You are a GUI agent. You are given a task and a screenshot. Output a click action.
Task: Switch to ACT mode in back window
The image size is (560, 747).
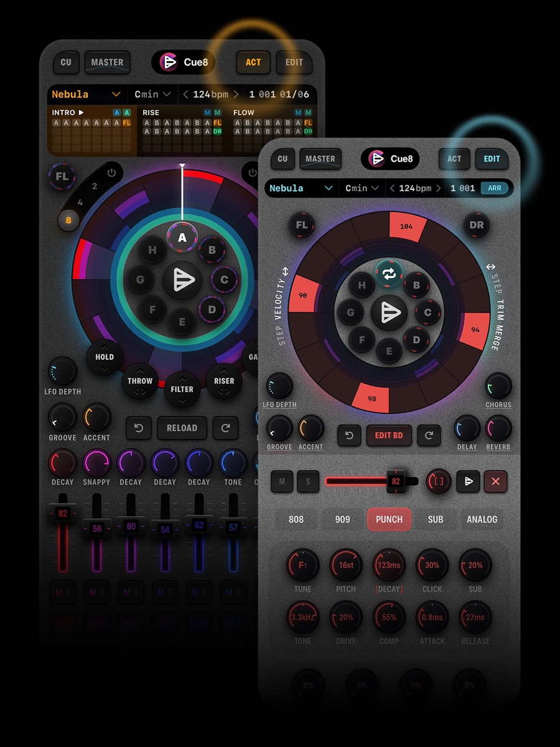coord(253,62)
